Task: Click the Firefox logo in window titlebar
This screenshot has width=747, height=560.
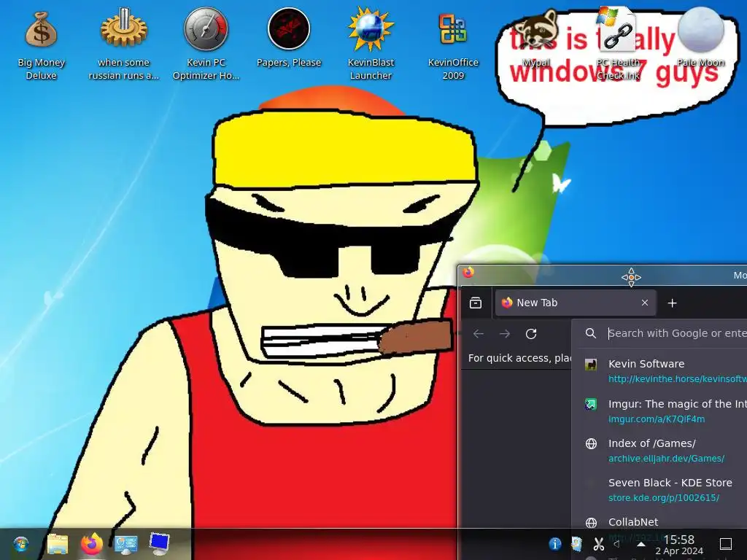Action: point(468,272)
